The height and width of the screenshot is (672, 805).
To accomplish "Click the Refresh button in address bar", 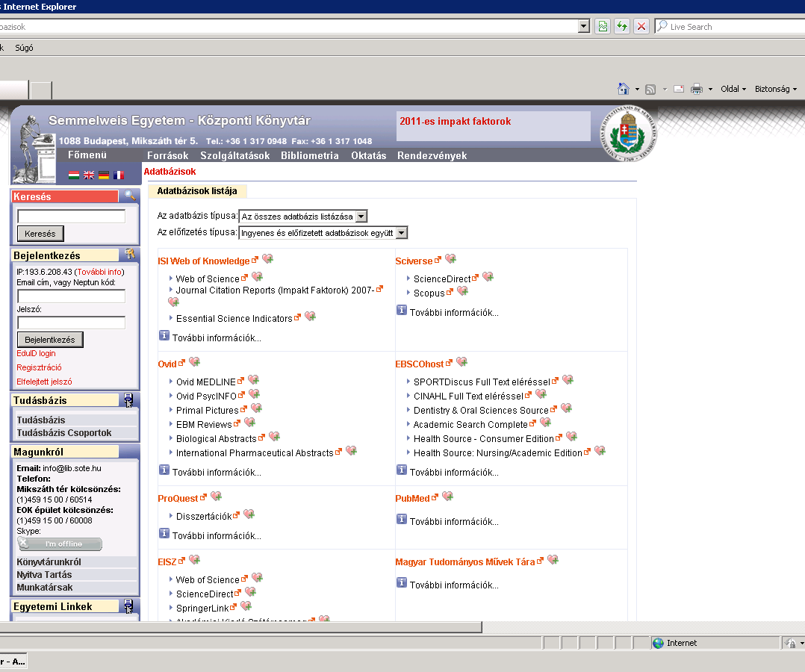I will (x=622, y=26).
